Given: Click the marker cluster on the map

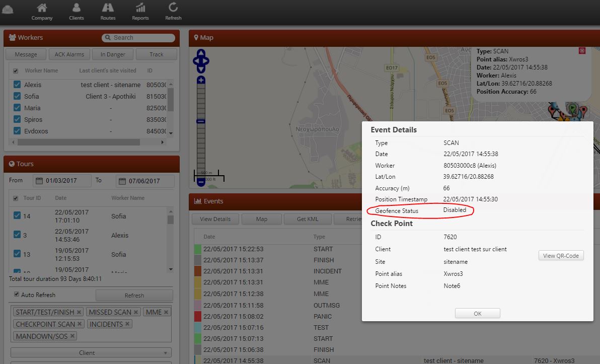Looking at the screenshot, I should click(x=568, y=111).
